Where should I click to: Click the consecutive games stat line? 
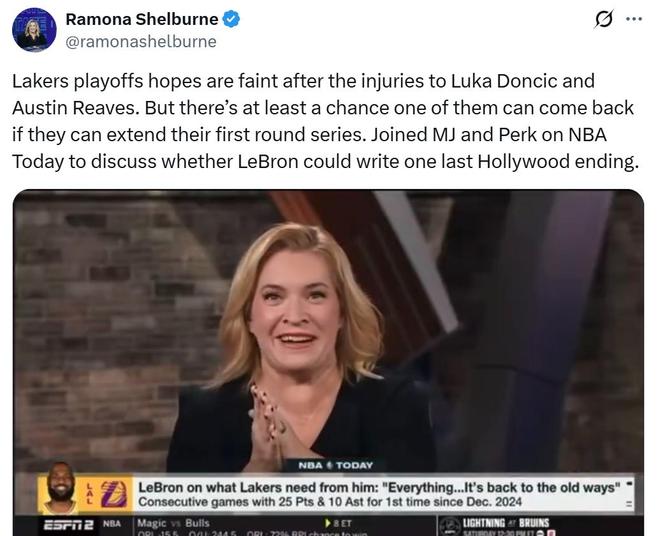(330, 502)
